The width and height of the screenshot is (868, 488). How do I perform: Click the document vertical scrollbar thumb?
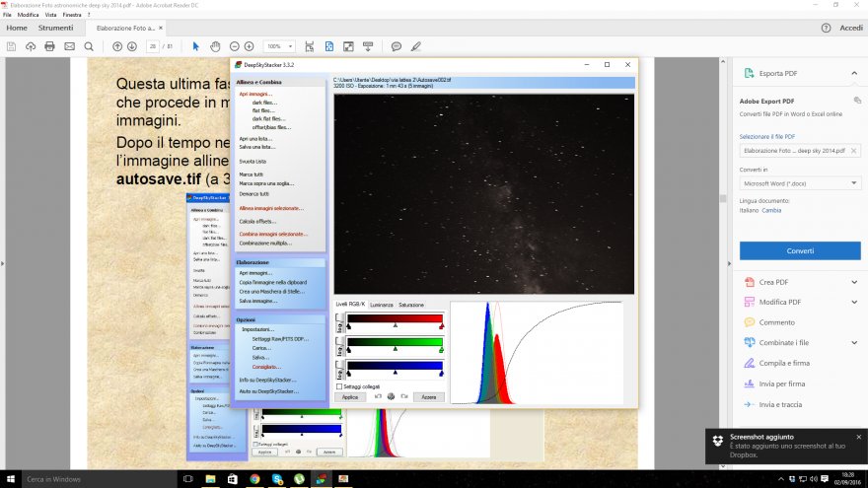pos(722,198)
